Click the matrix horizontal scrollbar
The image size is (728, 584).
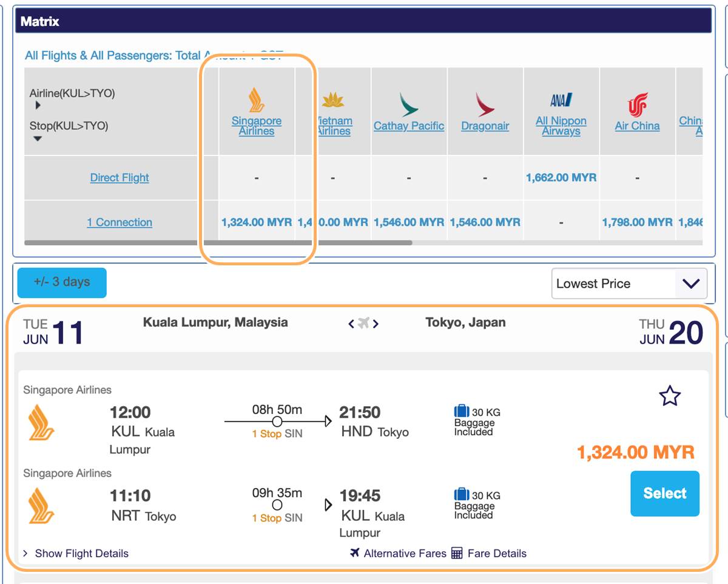pyautogui.click(x=218, y=243)
